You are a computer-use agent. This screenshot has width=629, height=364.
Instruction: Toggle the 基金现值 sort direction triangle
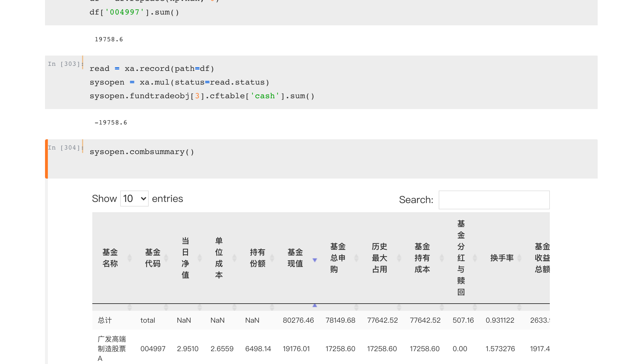(x=315, y=260)
